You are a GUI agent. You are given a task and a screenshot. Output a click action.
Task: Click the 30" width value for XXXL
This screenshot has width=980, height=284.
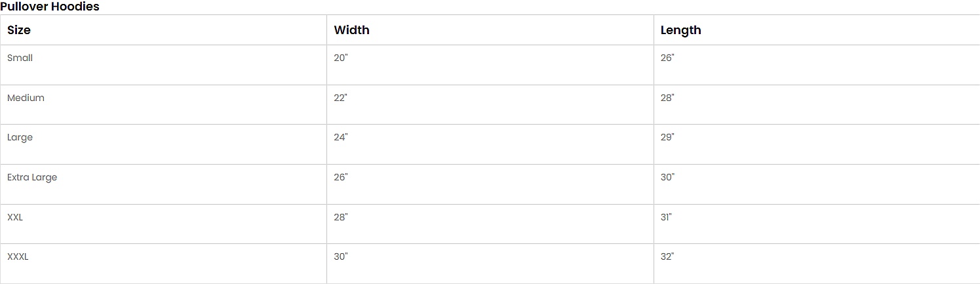pyautogui.click(x=341, y=256)
